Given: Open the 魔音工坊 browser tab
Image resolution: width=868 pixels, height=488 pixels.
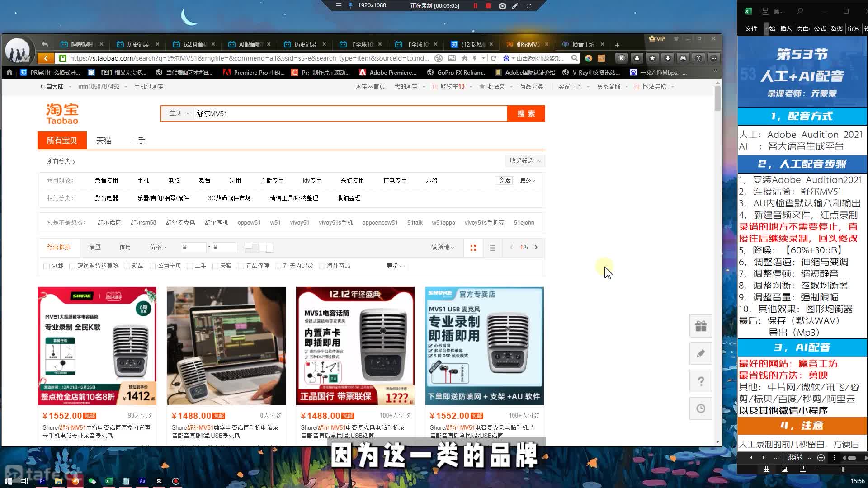Looking at the screenshot, I should pyautogui.click(x=583, y=44).
